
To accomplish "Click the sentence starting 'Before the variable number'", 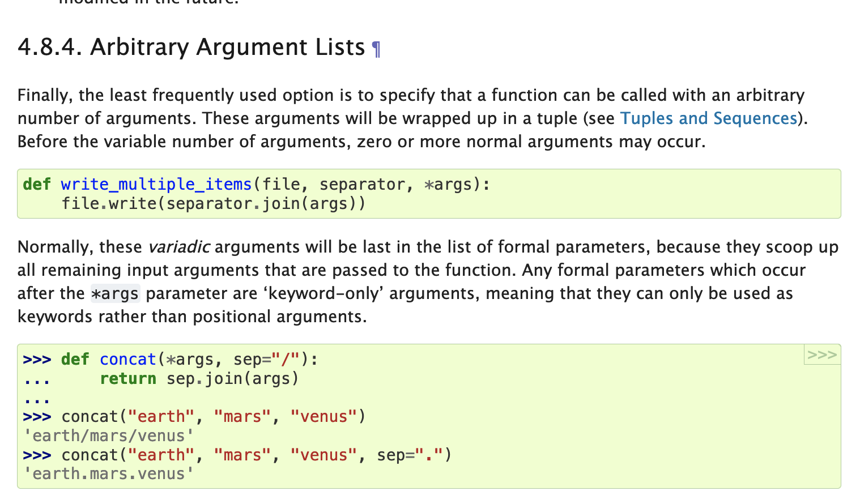I will click(361, 142).
